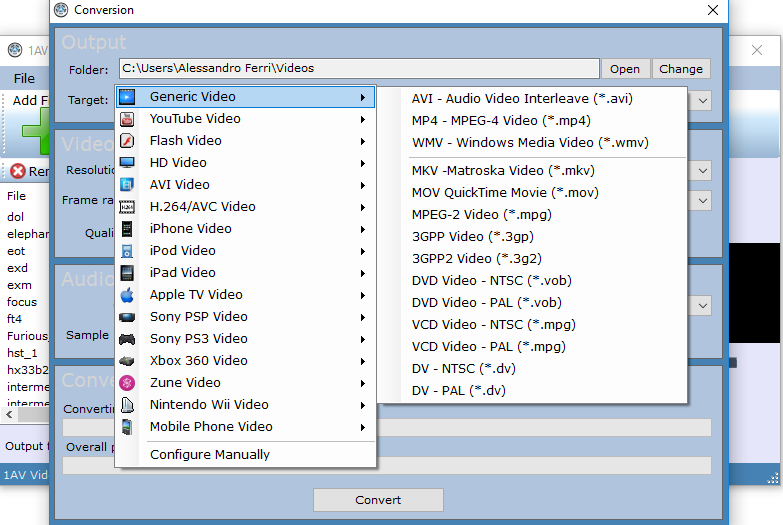Open the Resolution dropdown arrow
The image size is (783, 525).
[703, 171]
